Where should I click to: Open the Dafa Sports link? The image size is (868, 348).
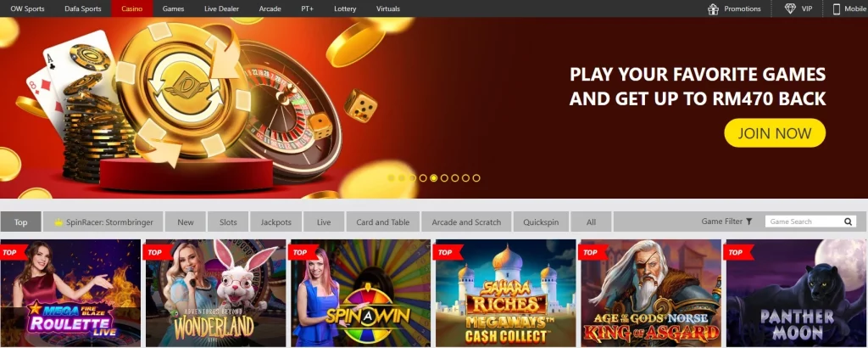tap(82, 8)
